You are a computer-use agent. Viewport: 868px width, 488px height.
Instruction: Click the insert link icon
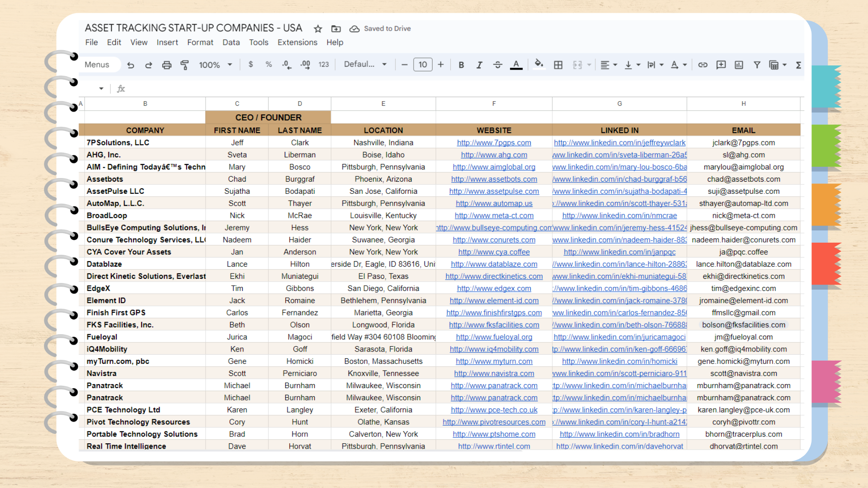click(x=703, y=65)
